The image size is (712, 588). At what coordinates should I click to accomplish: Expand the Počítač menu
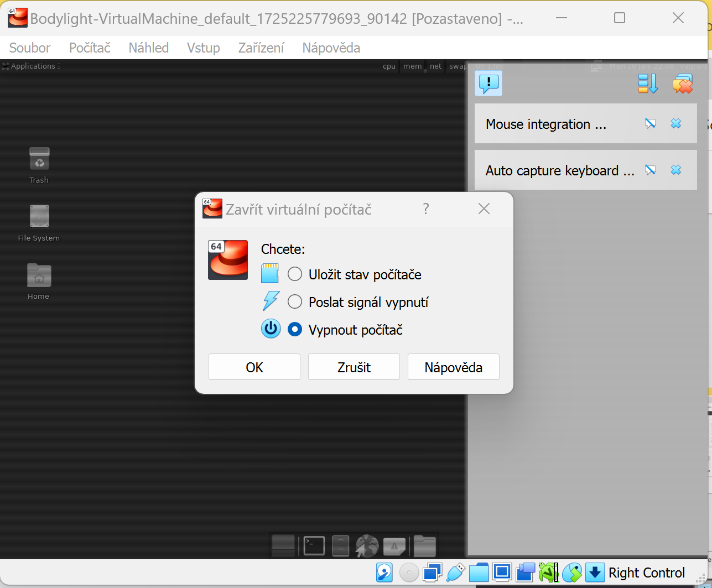coord(90,48)
